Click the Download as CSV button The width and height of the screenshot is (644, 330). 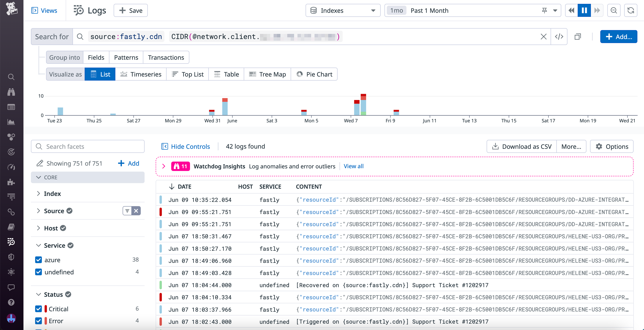coord(522,146)
